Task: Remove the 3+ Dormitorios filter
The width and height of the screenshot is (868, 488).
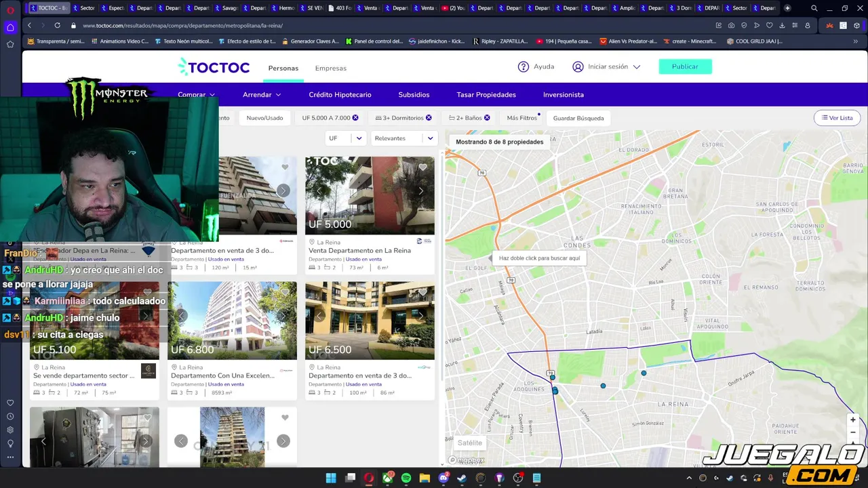Action: [x=429, y=118]
